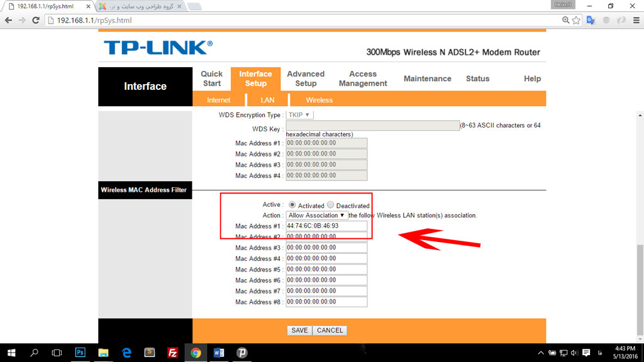Click the SAVE button
The height and width of the screenshot is (362, 644).
[x=299, y=331]
